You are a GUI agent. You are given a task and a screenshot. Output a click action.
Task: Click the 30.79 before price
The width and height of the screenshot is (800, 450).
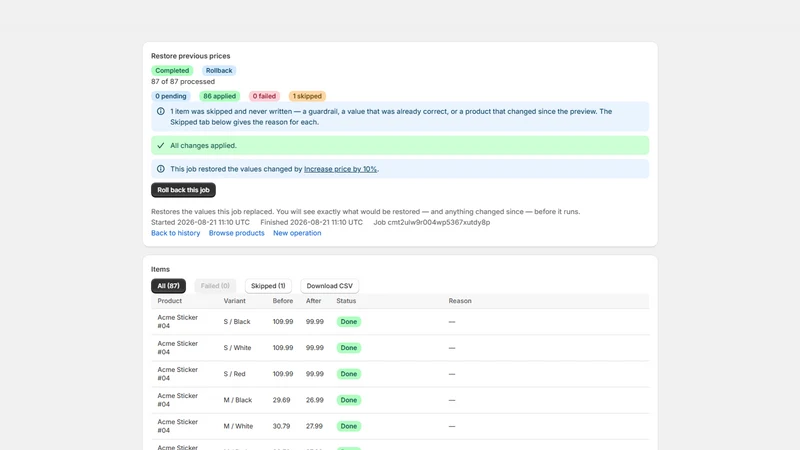click(x=281, y=426)
